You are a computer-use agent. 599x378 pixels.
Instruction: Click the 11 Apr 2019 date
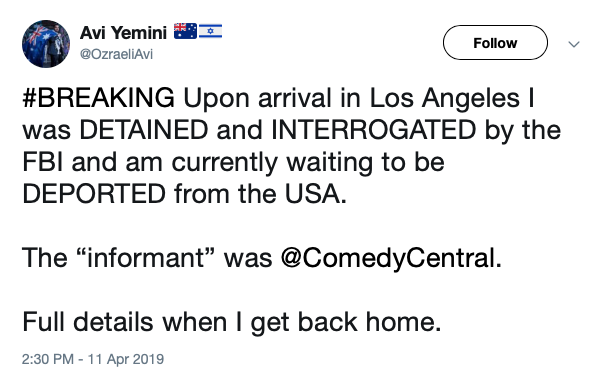[126, 359]
